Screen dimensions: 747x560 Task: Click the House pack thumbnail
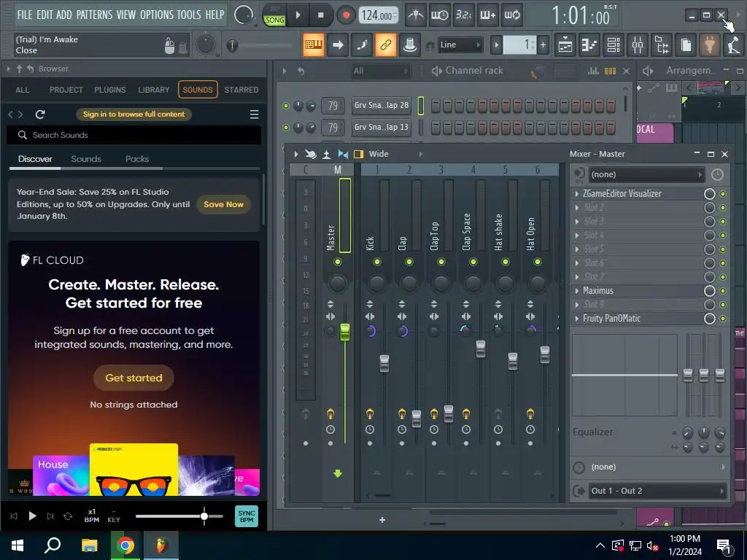(x=61, y=475)
